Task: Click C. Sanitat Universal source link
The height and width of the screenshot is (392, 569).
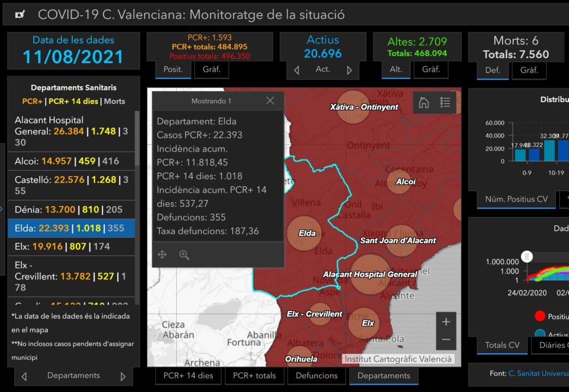Action: 538,374
